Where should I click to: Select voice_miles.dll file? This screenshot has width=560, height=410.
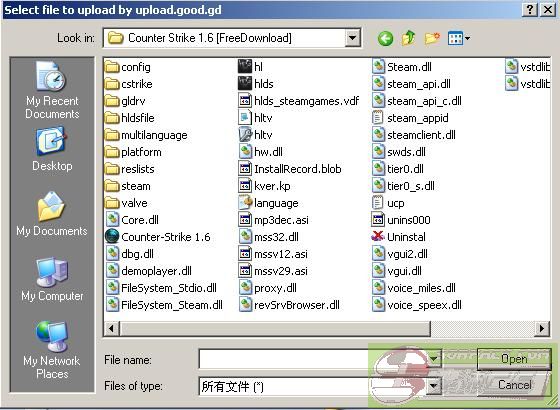(x=414, y=288)
